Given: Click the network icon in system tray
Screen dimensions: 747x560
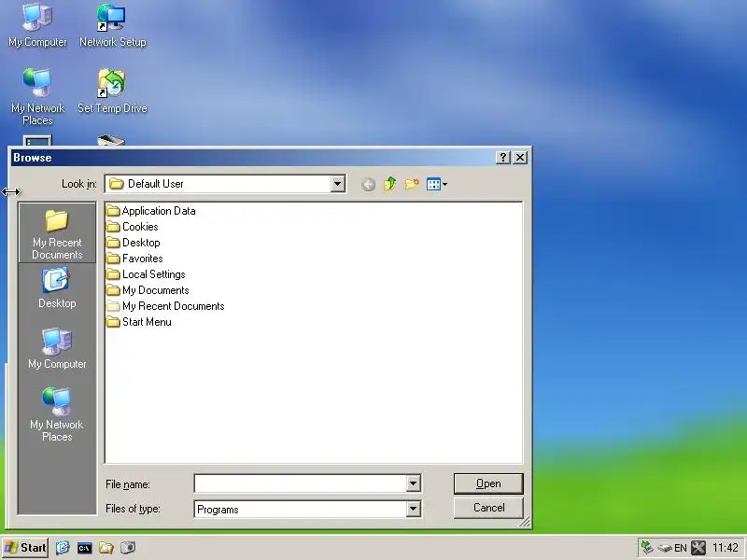Looking at the screenshot, I should [x=647, y=547].
